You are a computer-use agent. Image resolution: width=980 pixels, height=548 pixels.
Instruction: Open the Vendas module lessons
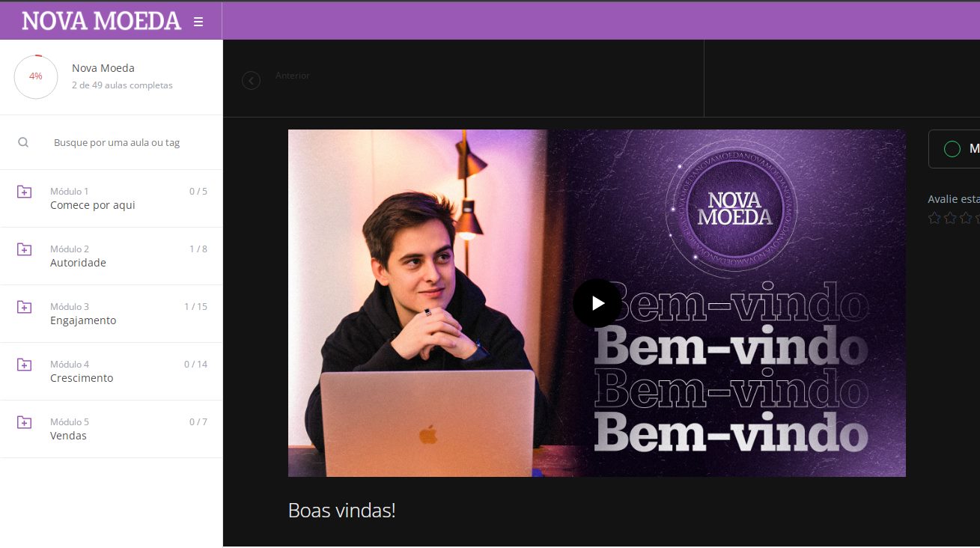tap(112, 429)
